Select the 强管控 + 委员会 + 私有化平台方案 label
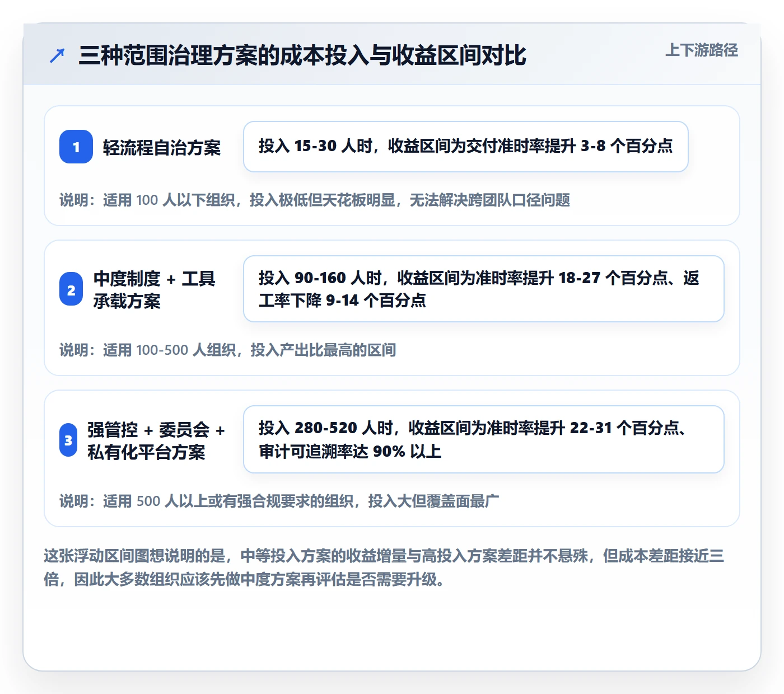Screen dimensions: 784x694 156,440
